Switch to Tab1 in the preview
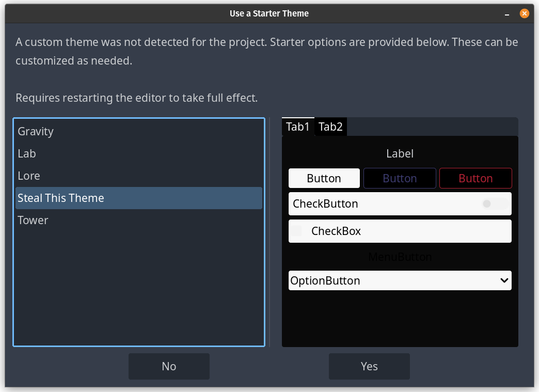The height and width of the screenshot is (392, 539). pyautogui.click(x=298, y=127)
